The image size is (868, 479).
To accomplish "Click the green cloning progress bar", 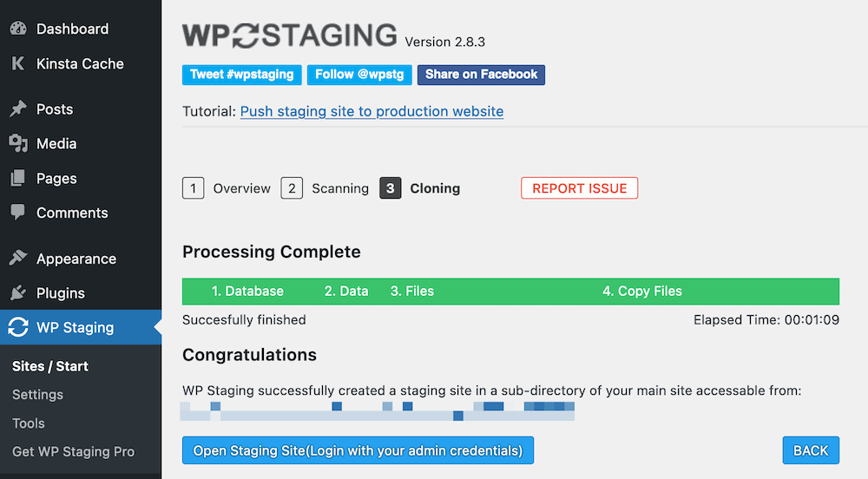I will coord(510,292).
